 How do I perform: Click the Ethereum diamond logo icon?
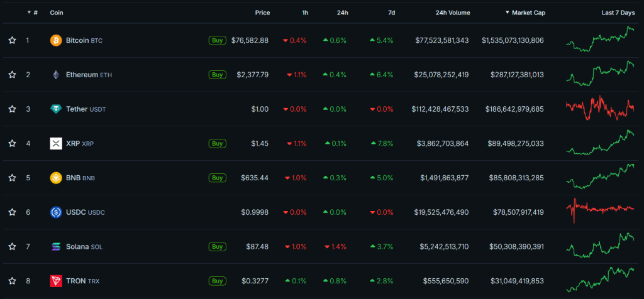(x=56, y=75)
